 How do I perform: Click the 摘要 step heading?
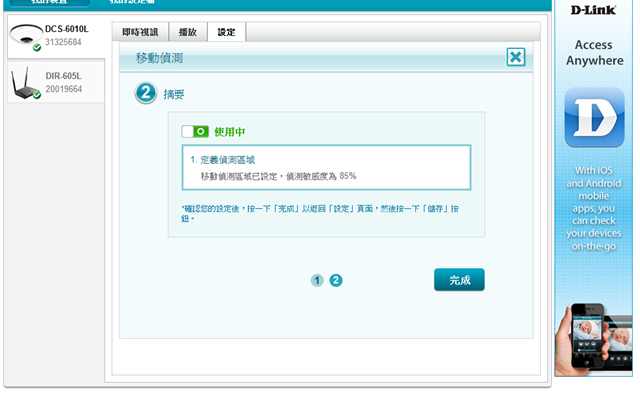[x=174, y=95]
